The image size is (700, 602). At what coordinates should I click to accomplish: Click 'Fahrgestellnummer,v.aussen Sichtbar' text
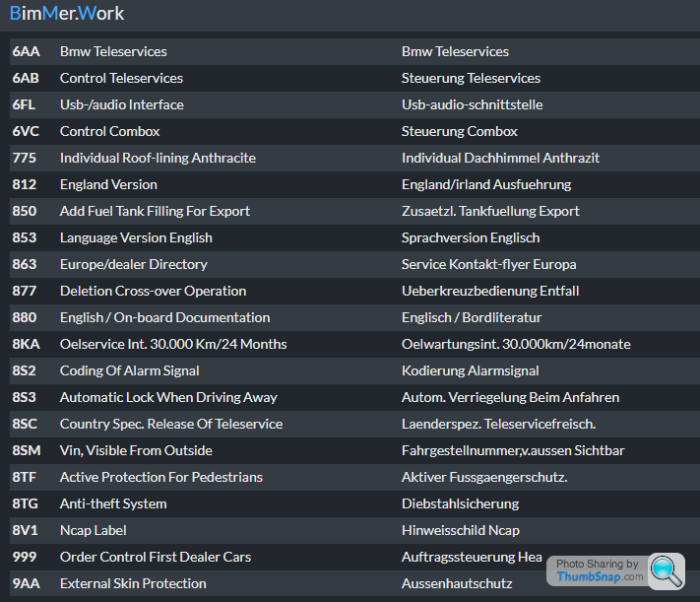tap(513, 450)
